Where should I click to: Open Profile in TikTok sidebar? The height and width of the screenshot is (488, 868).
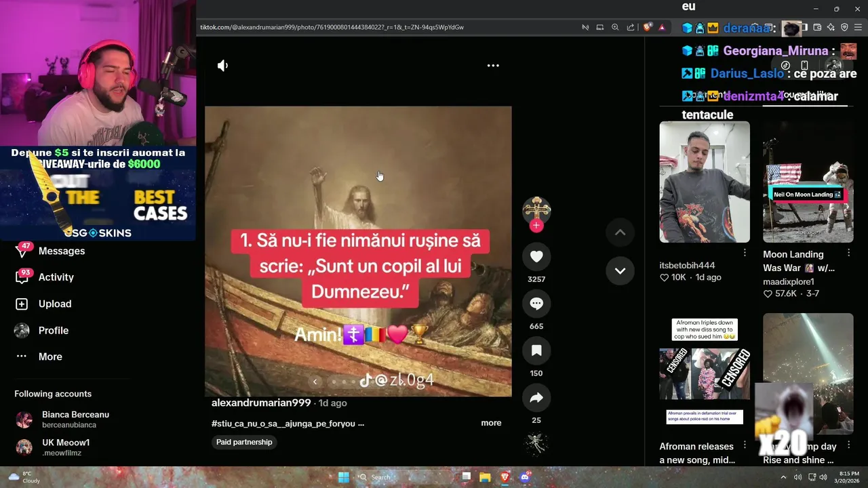54,330
